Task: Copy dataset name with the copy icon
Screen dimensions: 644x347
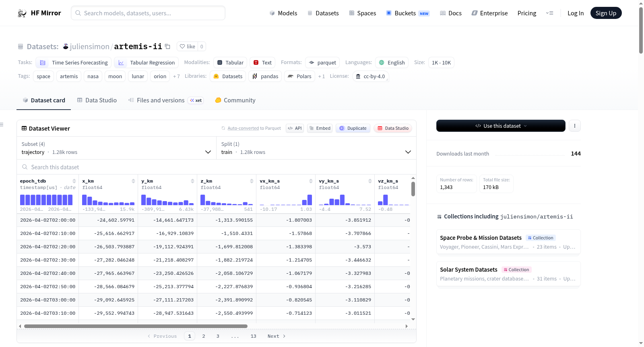Action: pos(167,46)
